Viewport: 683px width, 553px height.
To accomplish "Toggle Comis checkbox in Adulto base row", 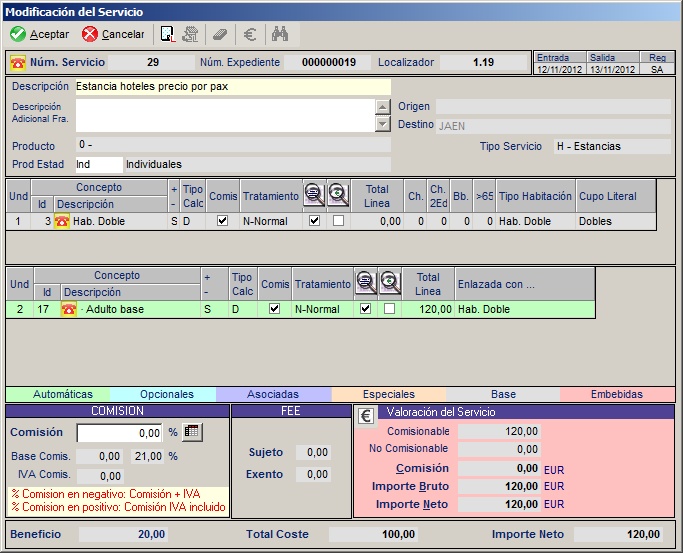I will 274,309.
